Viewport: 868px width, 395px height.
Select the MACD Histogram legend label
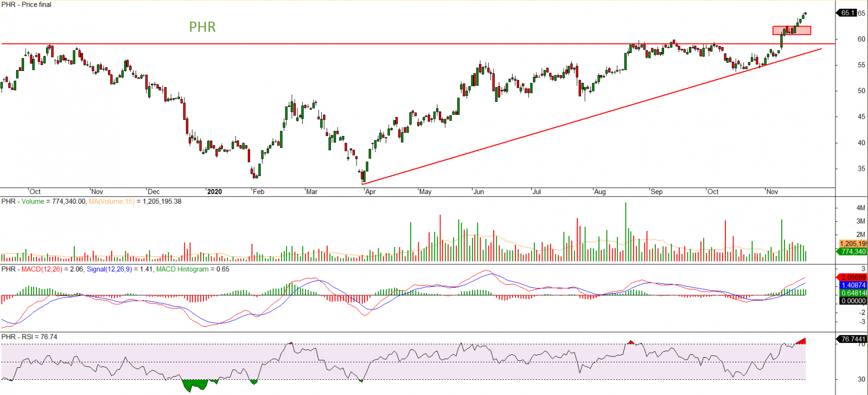click(x=182, y=269)
